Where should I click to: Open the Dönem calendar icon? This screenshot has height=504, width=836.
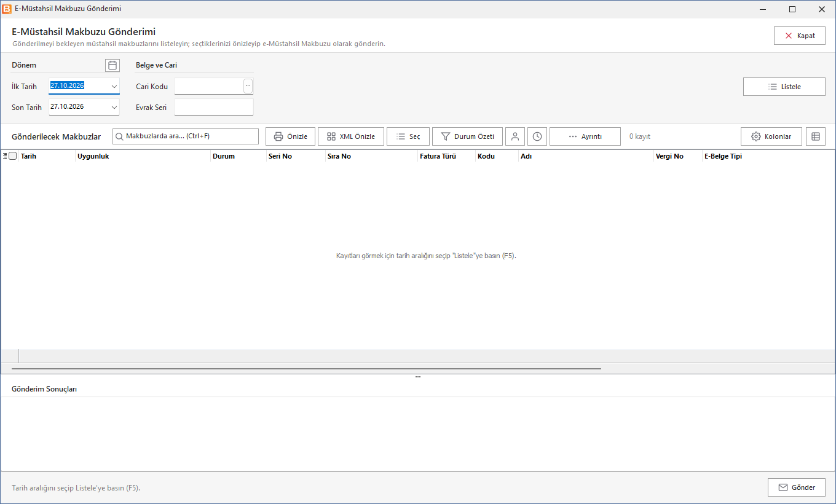click(112, 65)
